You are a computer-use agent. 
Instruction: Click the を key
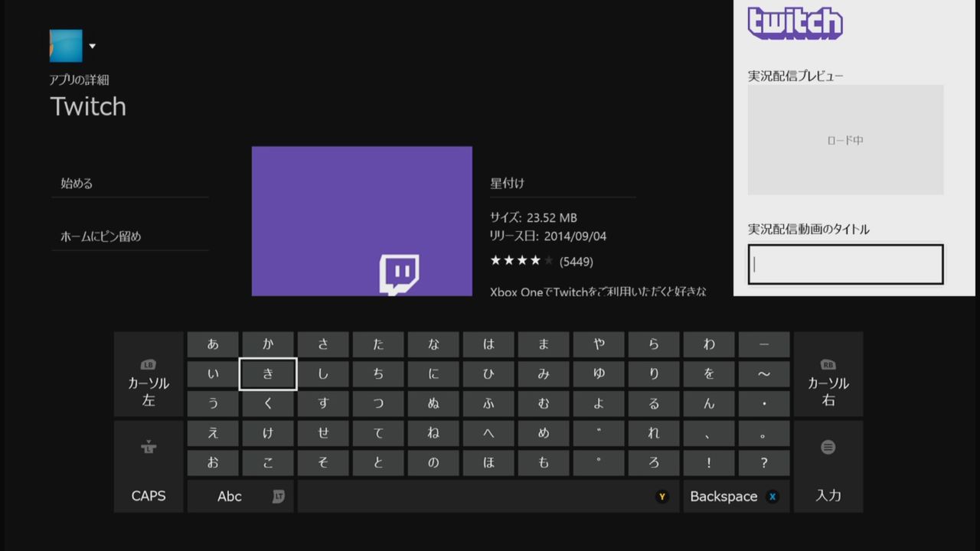709,374
